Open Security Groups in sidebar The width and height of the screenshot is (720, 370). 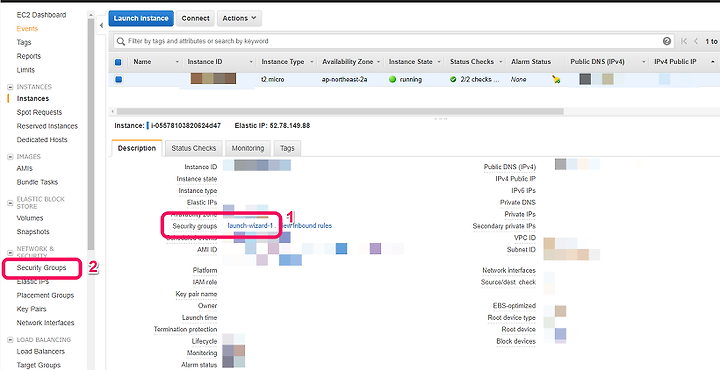pyautogui.click(x=41, y=268)
